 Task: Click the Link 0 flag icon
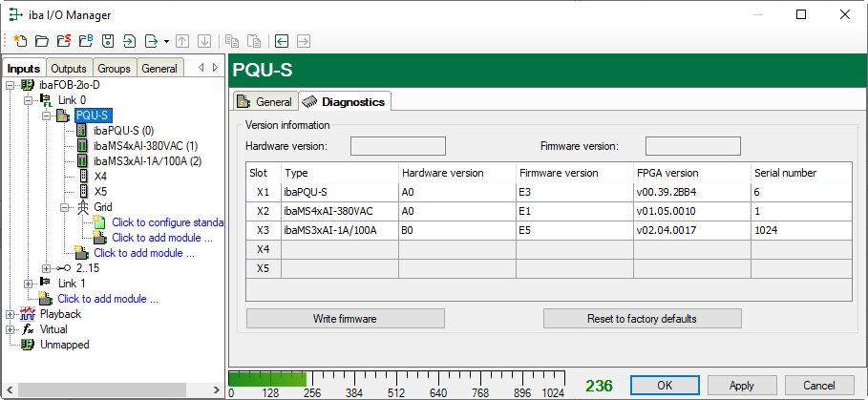coord(47,100)
